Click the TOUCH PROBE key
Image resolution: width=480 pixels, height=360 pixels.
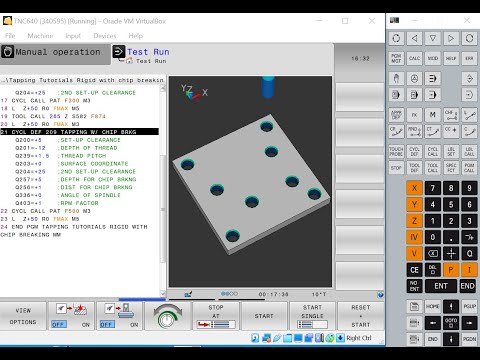pyautogui.click(x=396, y=152)
